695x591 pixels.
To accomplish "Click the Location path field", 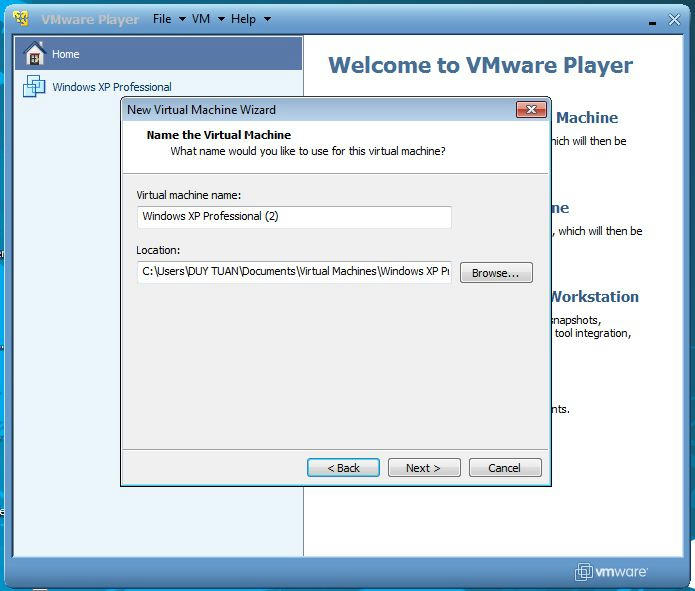I will point(294,272).
